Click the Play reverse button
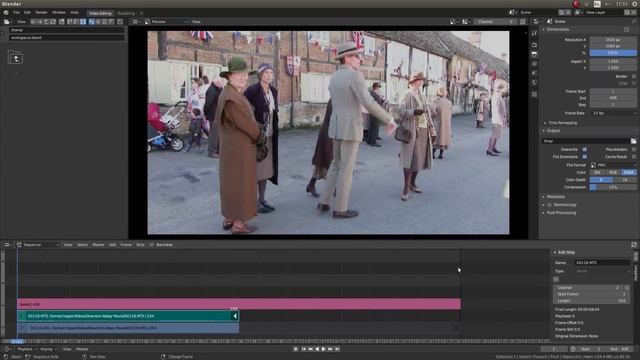 click(x=317, y=349)
